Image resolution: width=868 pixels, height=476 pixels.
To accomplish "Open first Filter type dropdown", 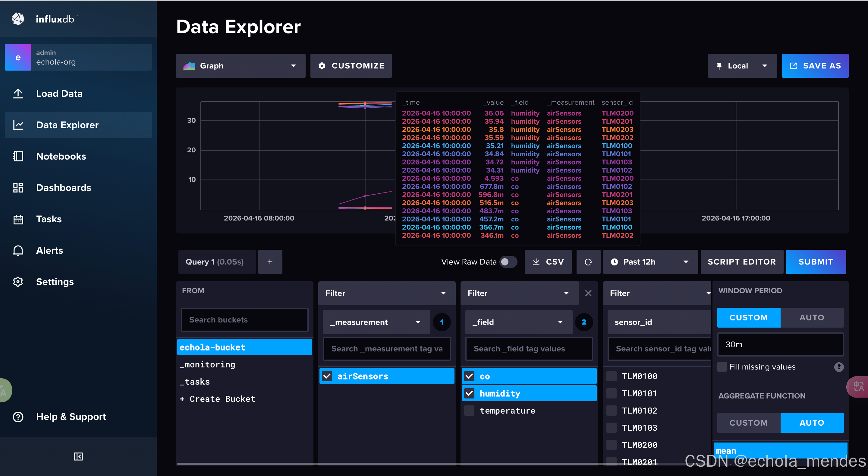I will [x=387, y=293].
